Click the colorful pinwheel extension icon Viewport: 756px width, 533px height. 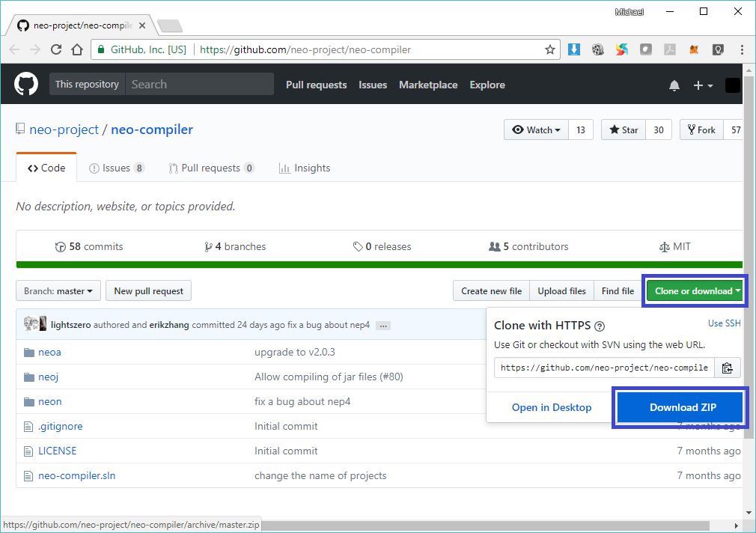(x=621, y=49)
